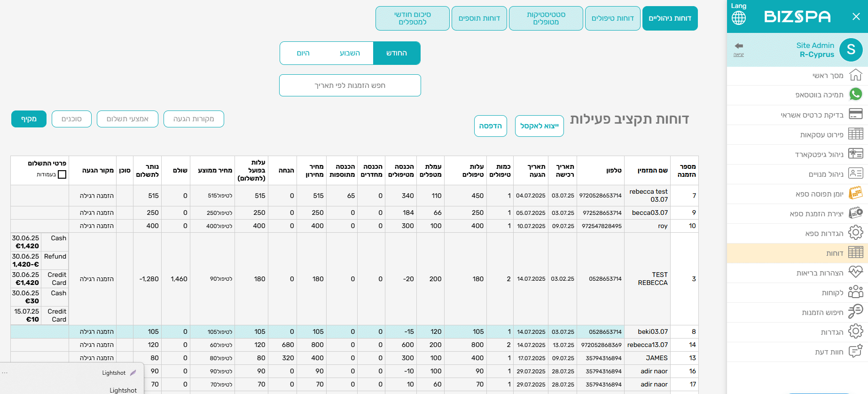Image resolution: width=868 pixels, height=394 pixels.
Task: Open the Lang globe icon
Action: [x=739, y=18]
